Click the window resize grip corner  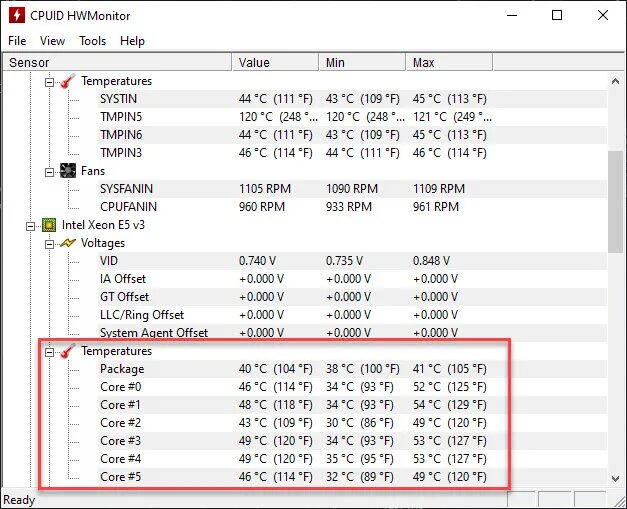pos(620,501)
